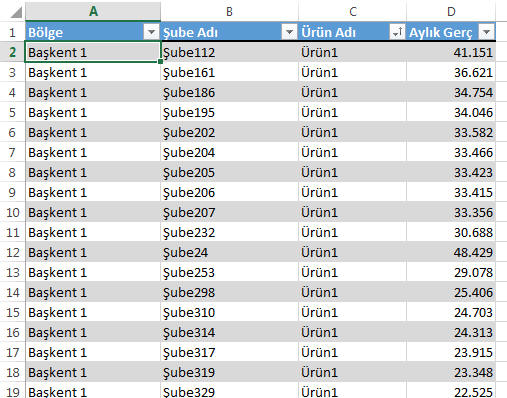
Task: Select cell with value 41.151
Action: point(451,52)
